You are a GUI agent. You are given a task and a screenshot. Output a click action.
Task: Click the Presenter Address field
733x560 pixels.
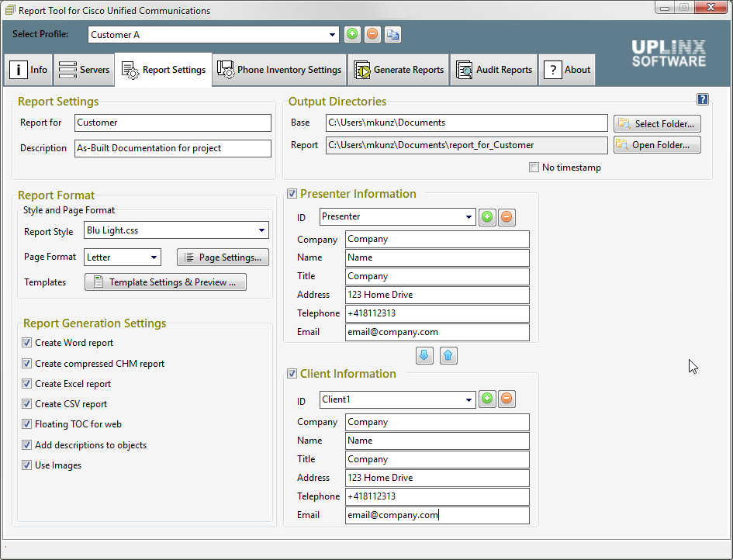pyautogui.click(x=437, y=295)
